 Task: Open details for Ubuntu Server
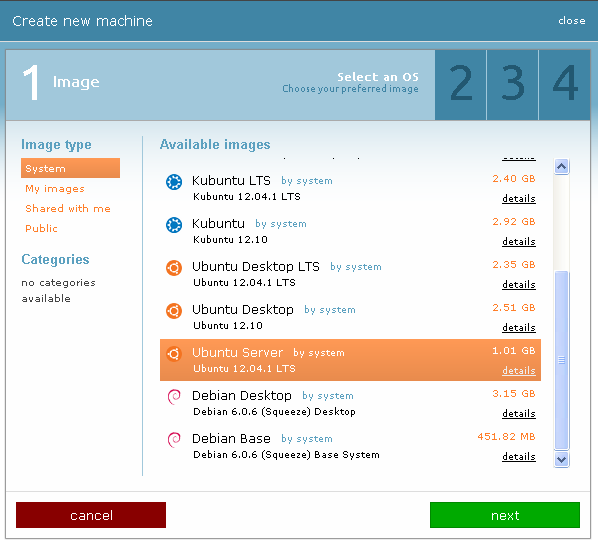[519, 371]
